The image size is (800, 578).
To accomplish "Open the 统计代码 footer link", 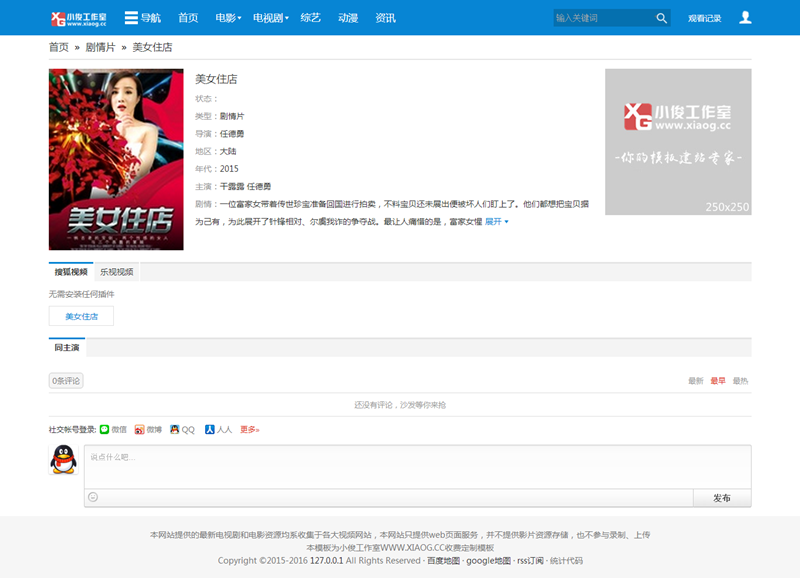I will point(566,561).
